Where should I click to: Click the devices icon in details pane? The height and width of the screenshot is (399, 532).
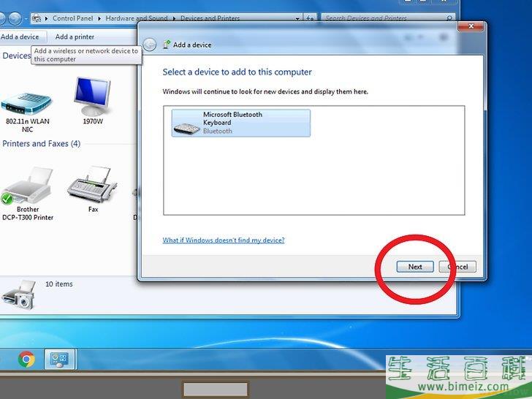click(x=19, y=294)
